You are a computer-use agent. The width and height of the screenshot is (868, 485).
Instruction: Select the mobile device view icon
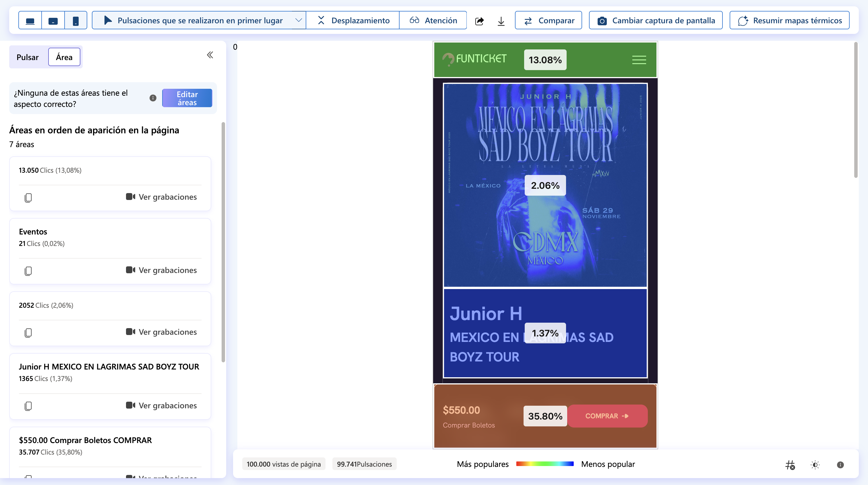point(76,20)
